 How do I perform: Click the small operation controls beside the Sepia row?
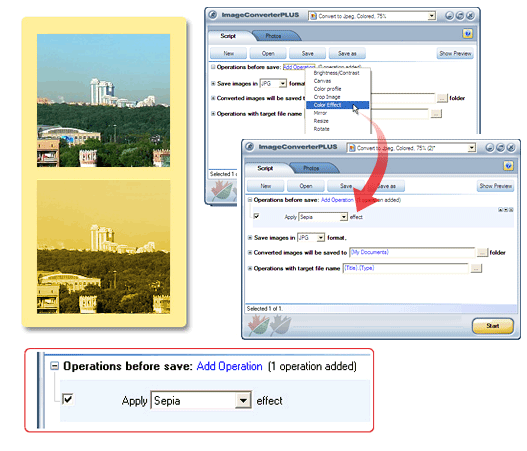(x=505, y=210)
